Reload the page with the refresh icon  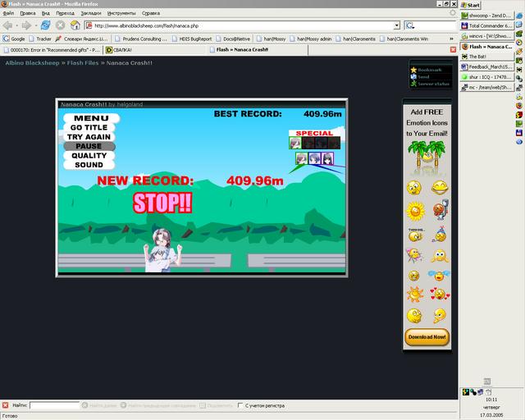[46, 25]
